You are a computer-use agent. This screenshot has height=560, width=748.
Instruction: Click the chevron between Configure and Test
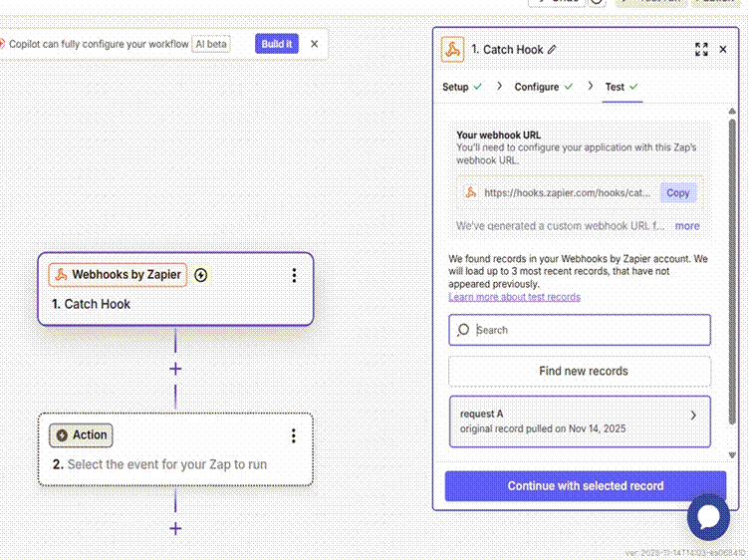click(590, 86)
